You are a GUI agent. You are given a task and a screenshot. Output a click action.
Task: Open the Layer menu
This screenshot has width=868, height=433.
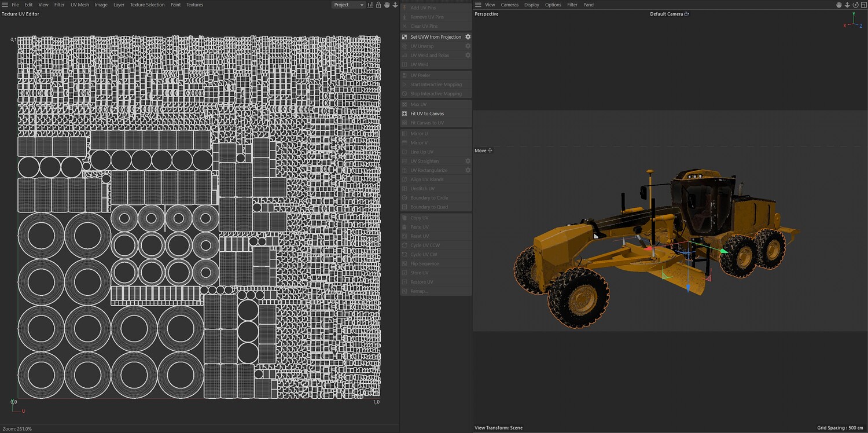coord(119,5)
